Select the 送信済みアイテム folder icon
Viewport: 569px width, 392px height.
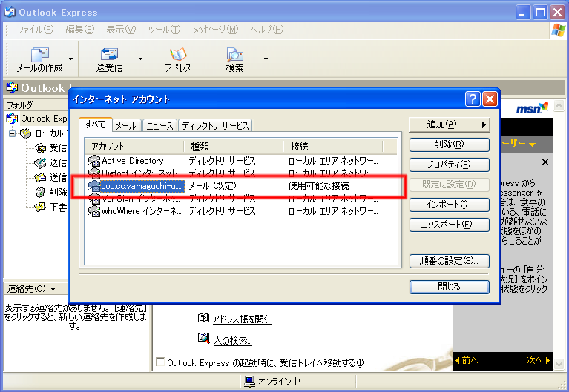pos(40,178)
